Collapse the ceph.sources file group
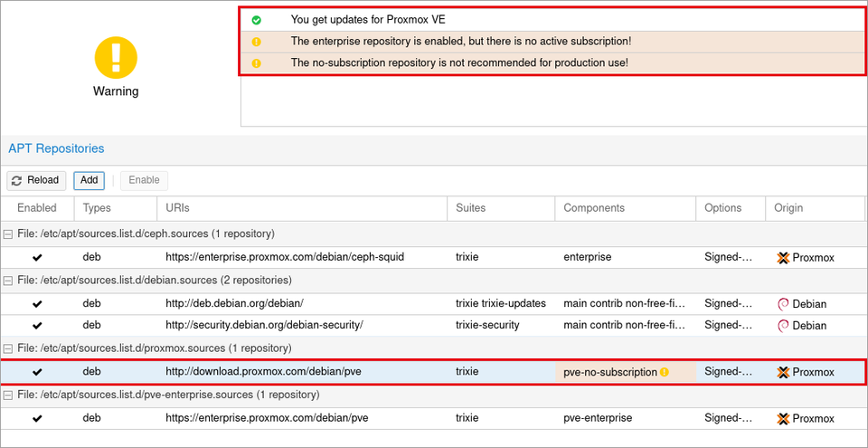 [8, 234]
